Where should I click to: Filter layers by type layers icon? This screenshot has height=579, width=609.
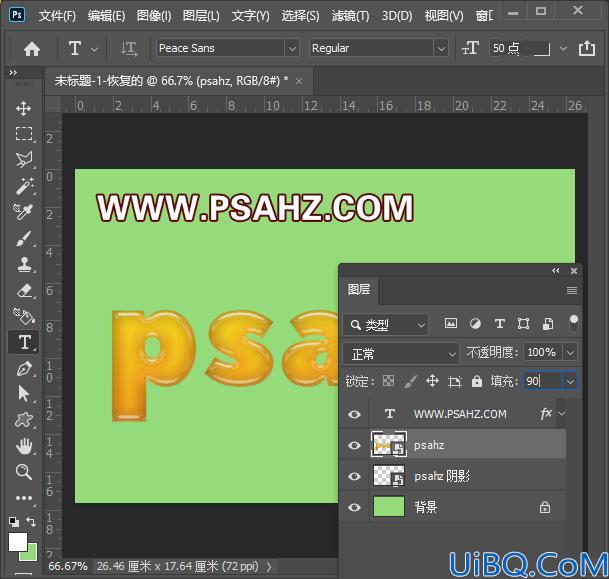tap(499, 323)
